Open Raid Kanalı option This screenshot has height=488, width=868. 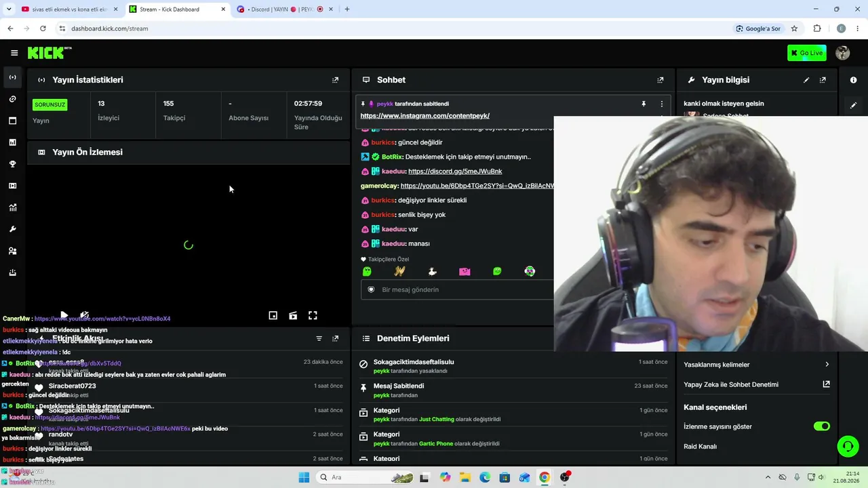click(700, 447)
